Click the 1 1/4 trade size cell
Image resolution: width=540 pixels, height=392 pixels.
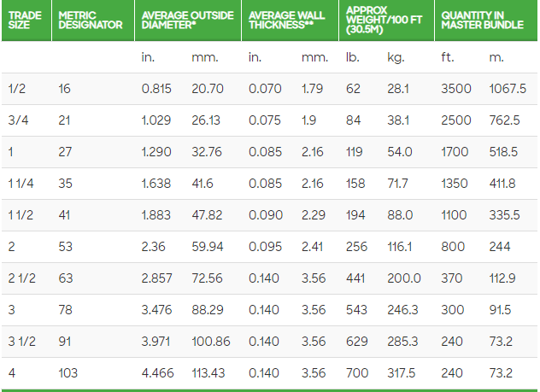point(21,184)
